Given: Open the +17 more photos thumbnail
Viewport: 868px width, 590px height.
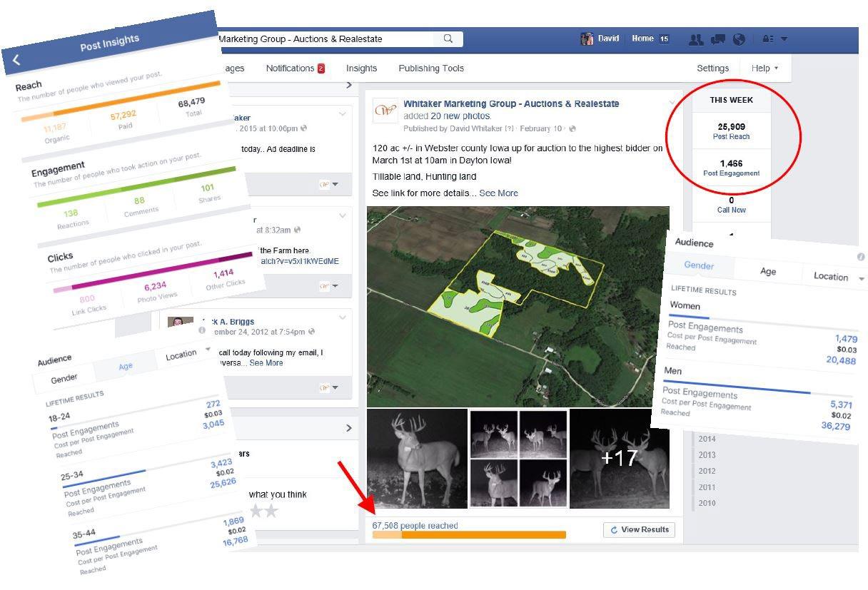Looking at the screenshot, I should click(x=620, y=459).
